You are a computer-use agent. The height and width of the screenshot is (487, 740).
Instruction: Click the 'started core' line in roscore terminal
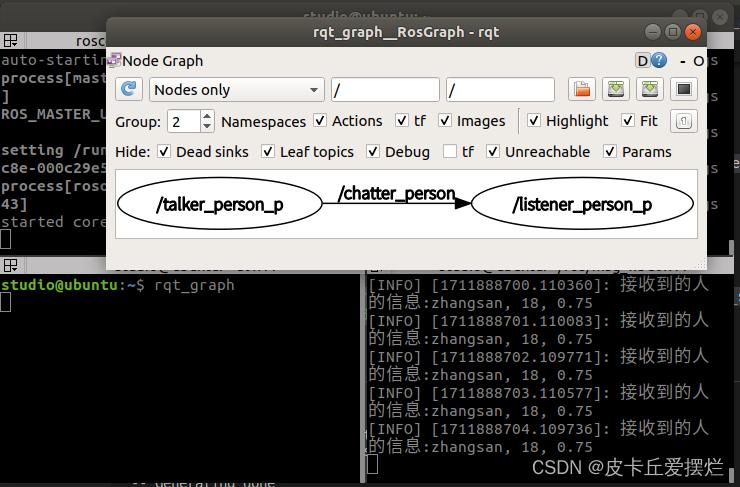[x=53, y=222]
